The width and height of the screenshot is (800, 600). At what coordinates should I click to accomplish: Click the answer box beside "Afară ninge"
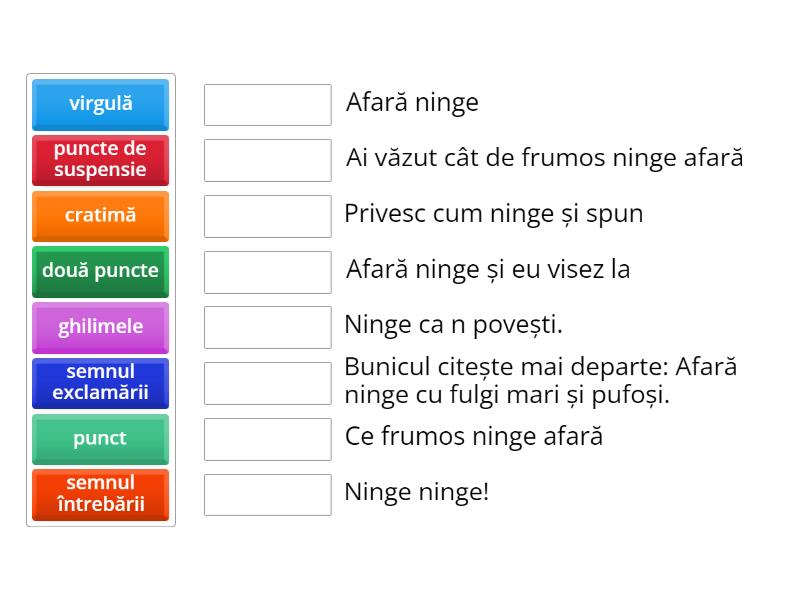point(267,104)
